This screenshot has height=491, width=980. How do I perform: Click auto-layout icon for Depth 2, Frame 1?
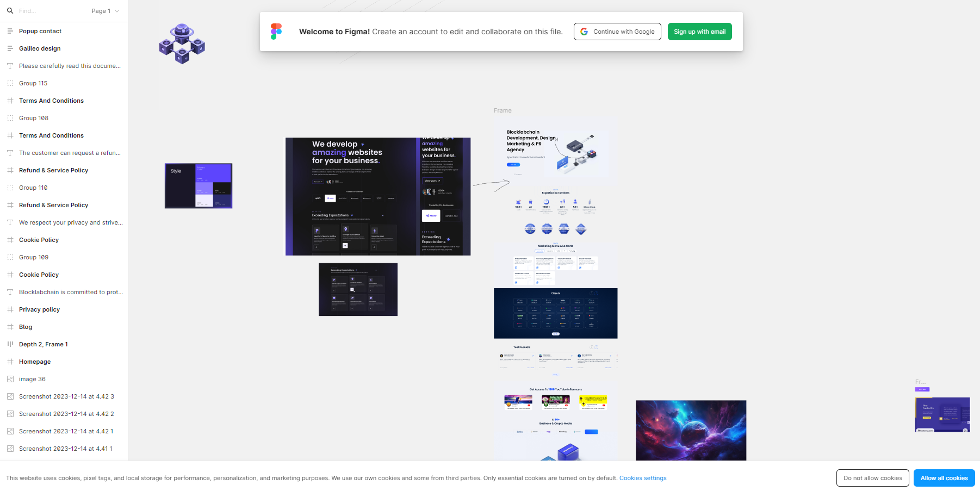click(x=10, y=344)
